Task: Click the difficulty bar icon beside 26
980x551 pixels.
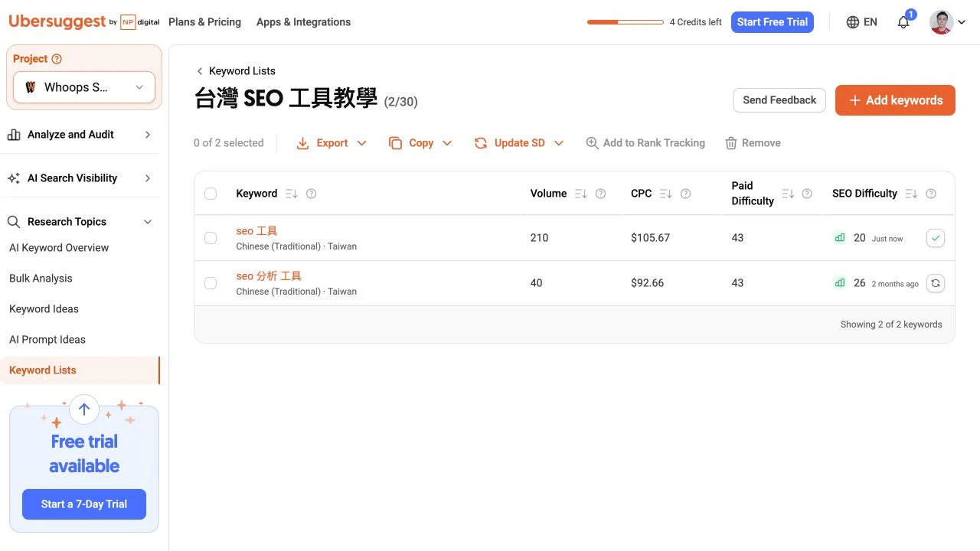Action: 840,283
